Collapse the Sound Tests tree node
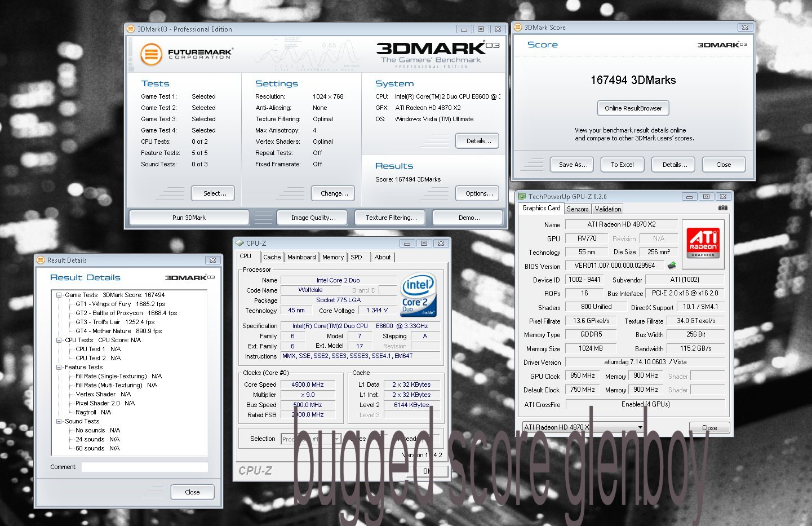This screenshot has width=812, height=526. click(59, 421)
